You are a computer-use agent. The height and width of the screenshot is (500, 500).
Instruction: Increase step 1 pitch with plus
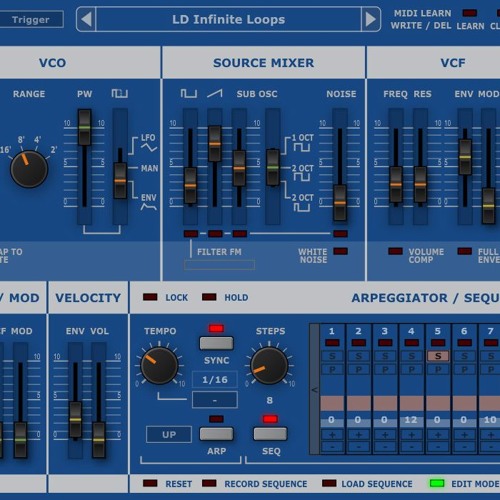pyautogui.click(x=332, y=435)
